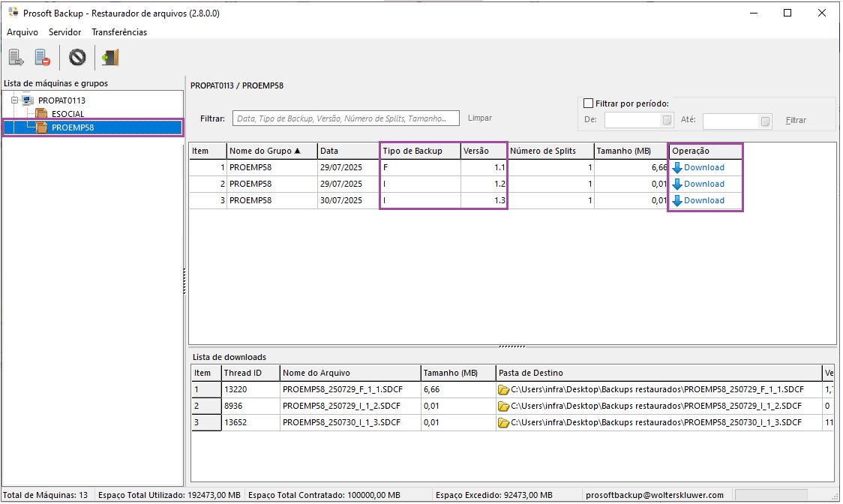The height and width of the screenshot is (504, 843).
Task: Open the Arquivo menu
Action: coord(22,32)
